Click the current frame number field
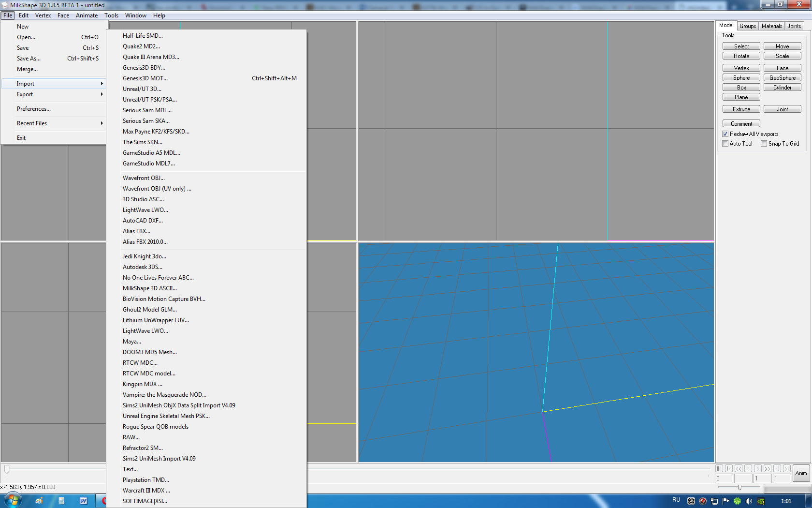This screenshot has width=812, height=508. 762,478
